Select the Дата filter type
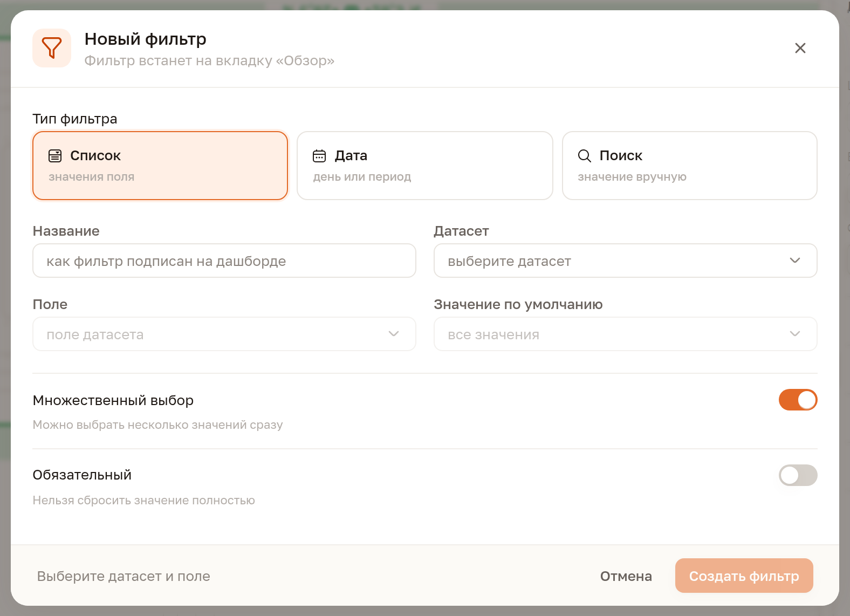The image size is (850, 616). point(425,166)
